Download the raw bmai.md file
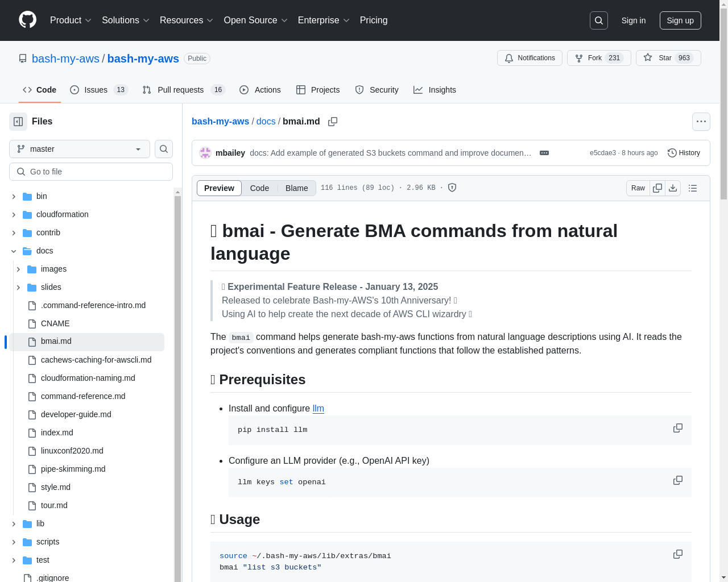Viewport: 728px width, 582px height. [x=673, y=188]
